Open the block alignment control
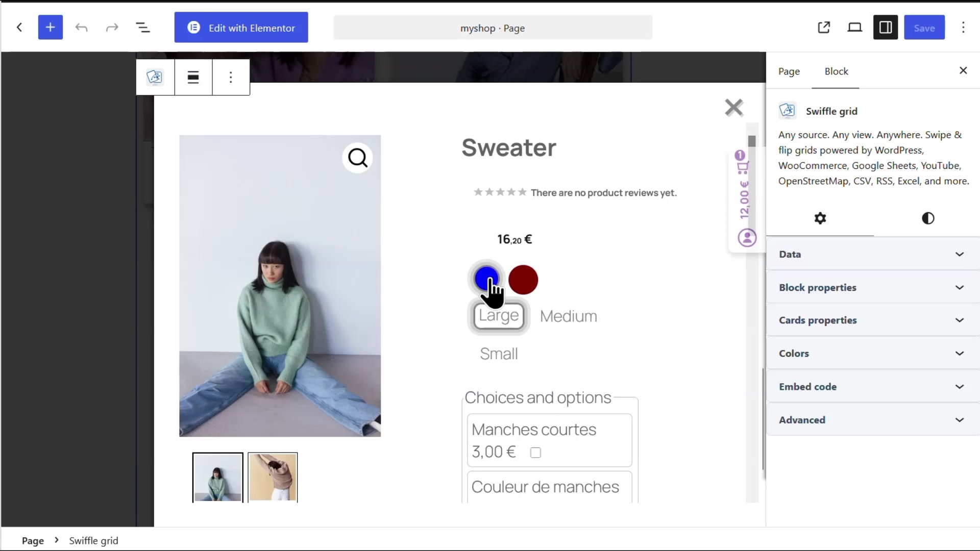 193,77
